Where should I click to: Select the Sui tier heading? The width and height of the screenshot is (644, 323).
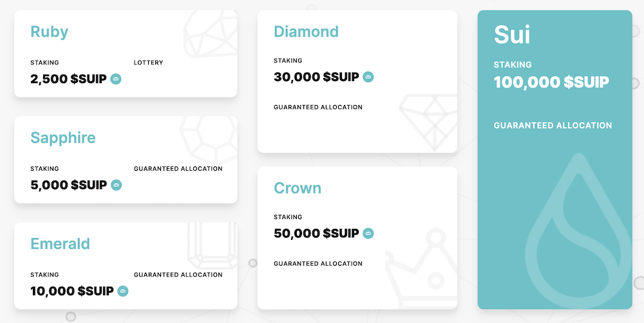tap(512, 35)
